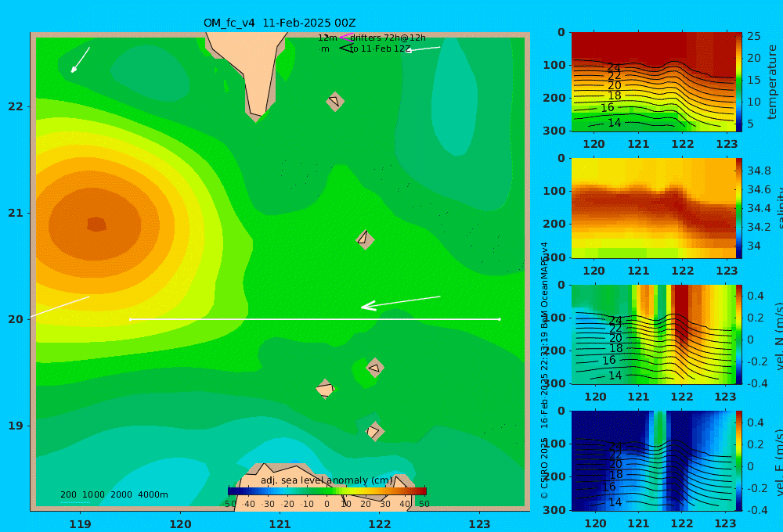This screenshot has height=532, width=783.
Task: Click the 'adj. sea level anomaly (cm)' label
Action: tap(327, 480)
